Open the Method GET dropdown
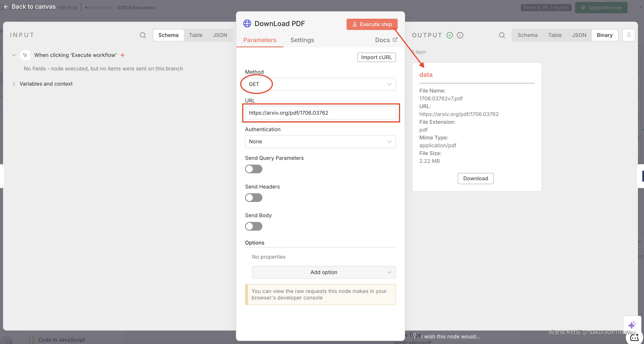644x344 pixels. pos(320,84)
